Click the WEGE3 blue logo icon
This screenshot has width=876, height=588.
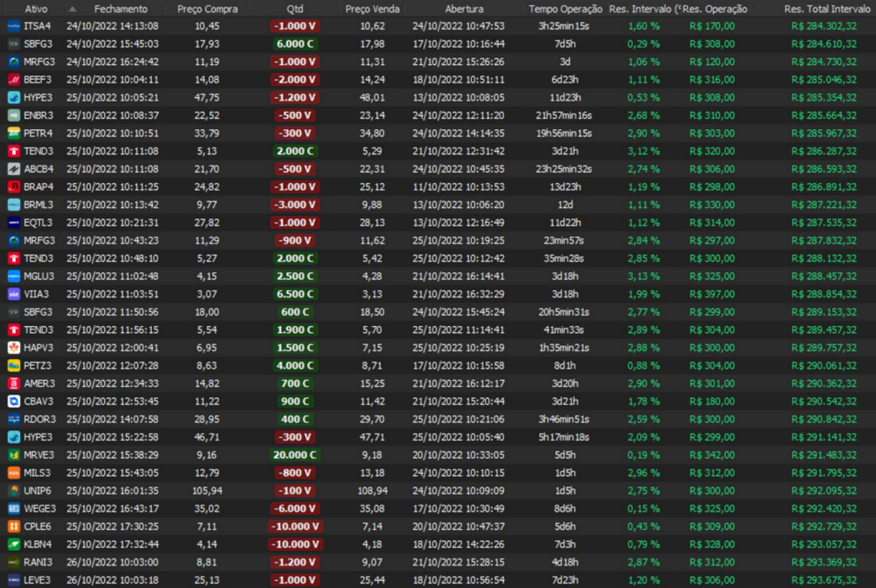pos(14,508)
